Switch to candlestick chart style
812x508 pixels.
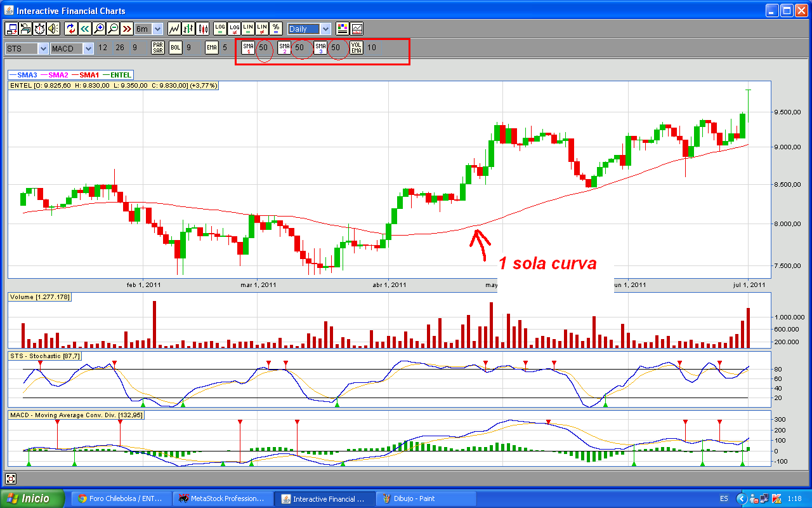click(x=203, y=29)
